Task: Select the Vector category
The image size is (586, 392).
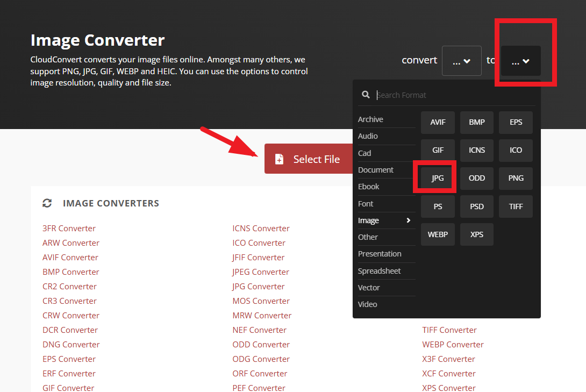Action: [386, 287]
